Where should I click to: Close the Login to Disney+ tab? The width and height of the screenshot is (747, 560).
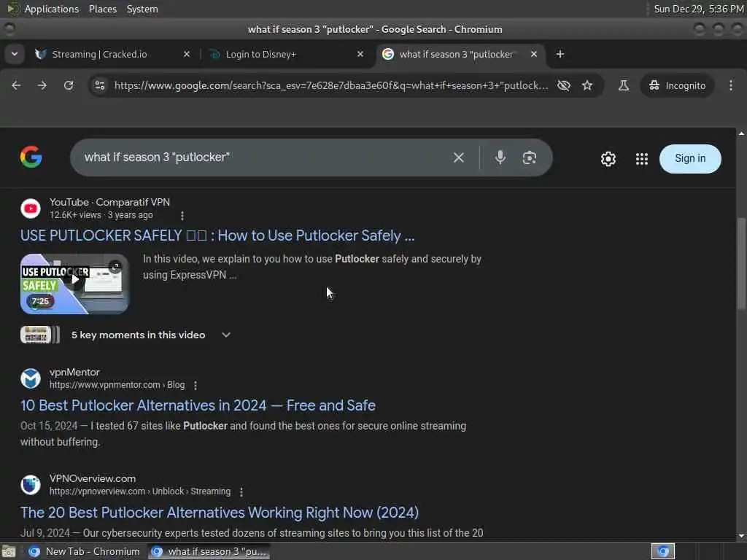coord(360,54)
